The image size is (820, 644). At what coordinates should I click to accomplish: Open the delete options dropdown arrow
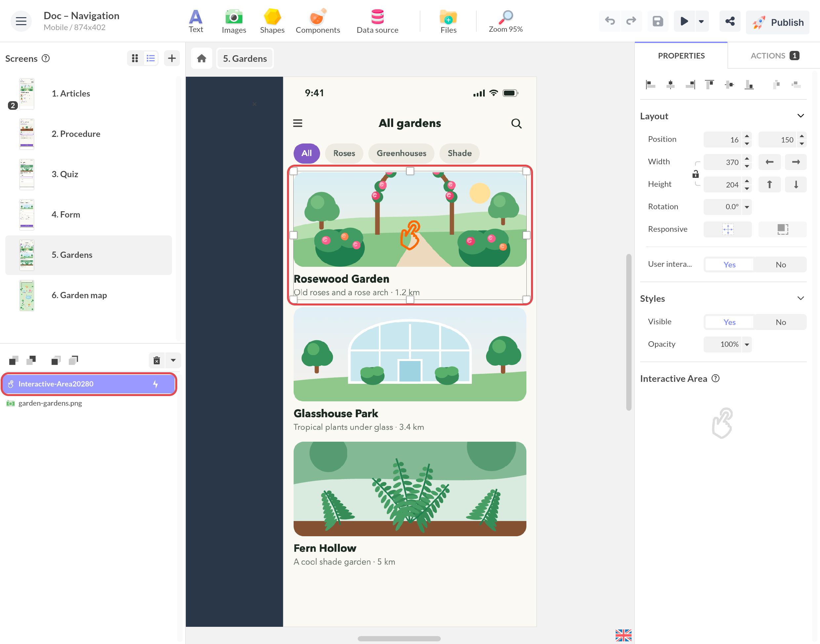tap(173, 360)
